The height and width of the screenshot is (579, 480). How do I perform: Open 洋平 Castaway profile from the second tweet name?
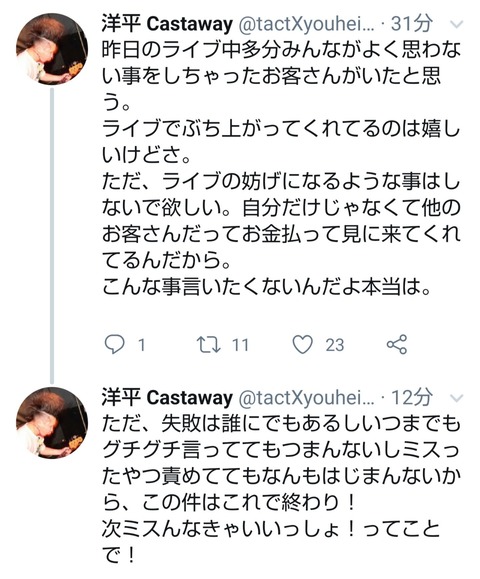click(x=167, y=398)
